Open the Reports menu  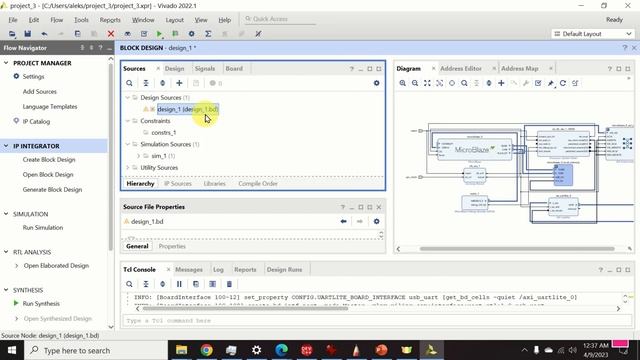tap(110, 20)
